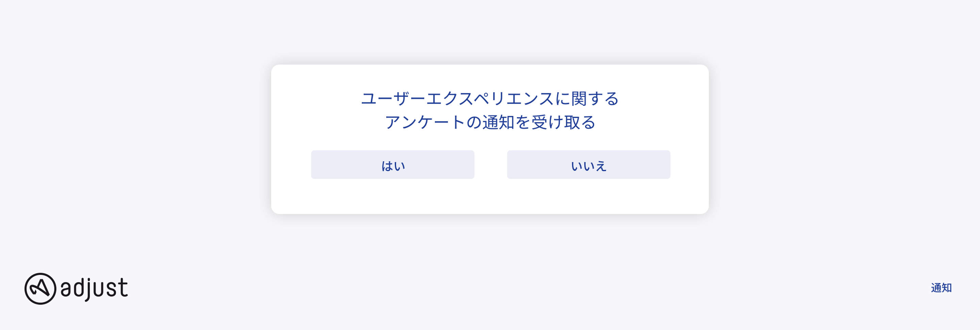Accept survey notifications with はい
The image size is (980, 330).
393,165
